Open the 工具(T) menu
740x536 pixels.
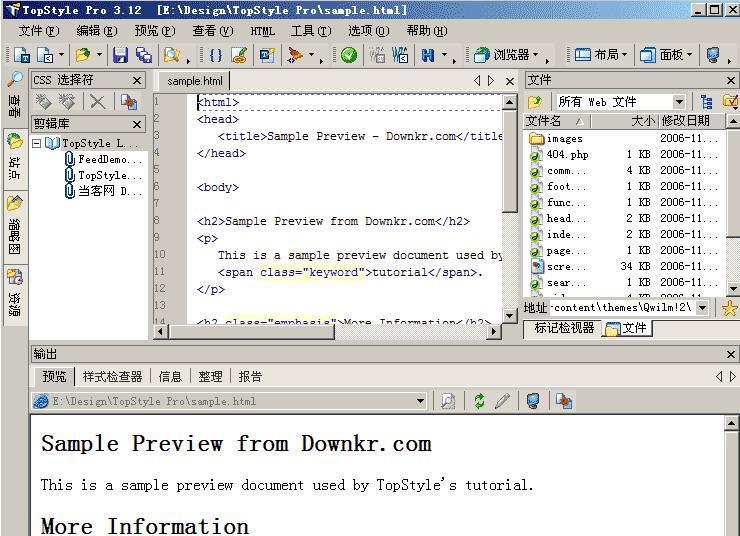(x=311, y=31)
